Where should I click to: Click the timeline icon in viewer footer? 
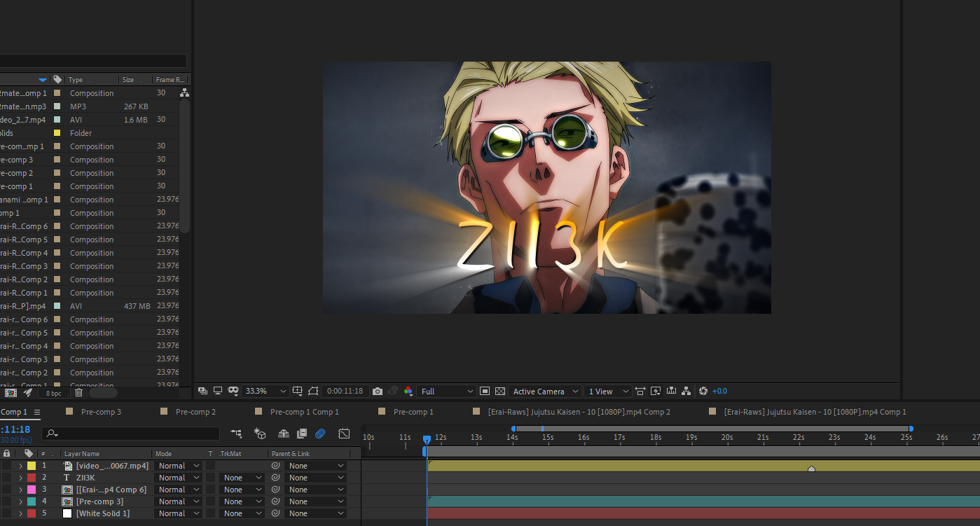click(671, 392)
